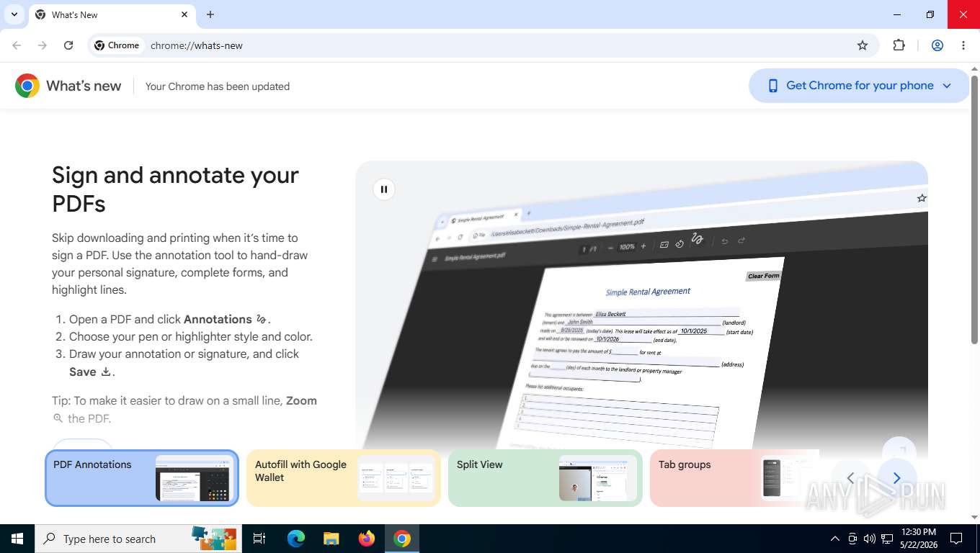Open the 12:30 PM clock calendar

click(918, 539)
